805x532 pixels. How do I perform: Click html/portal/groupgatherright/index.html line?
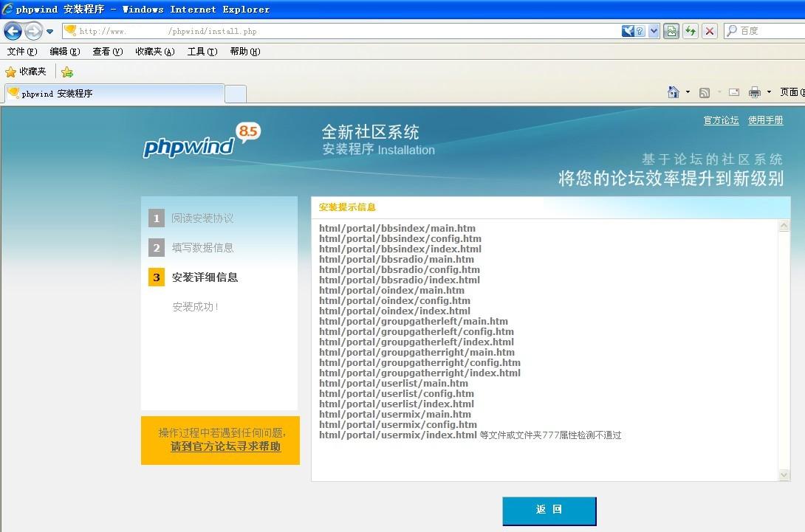[x=419, y=373]
